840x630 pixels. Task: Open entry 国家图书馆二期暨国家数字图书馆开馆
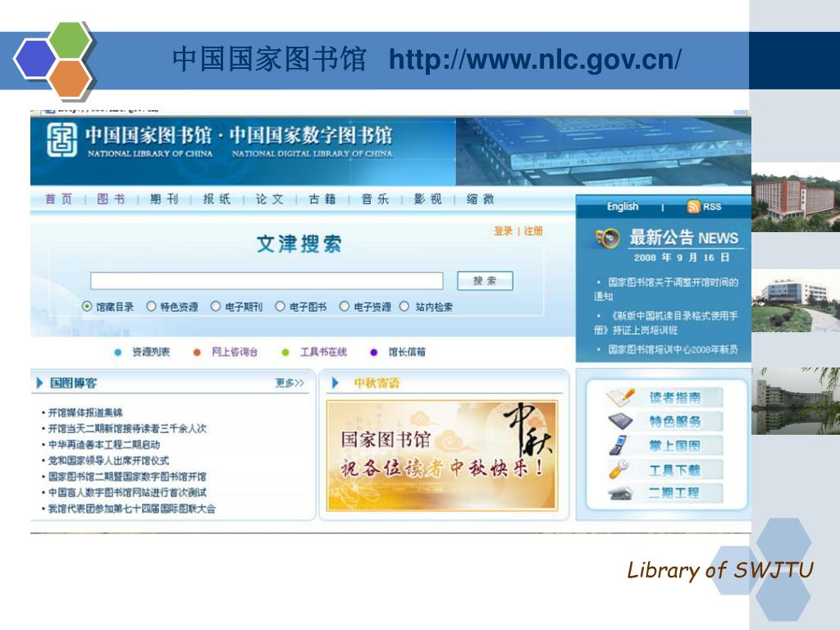tap(127, 477)
